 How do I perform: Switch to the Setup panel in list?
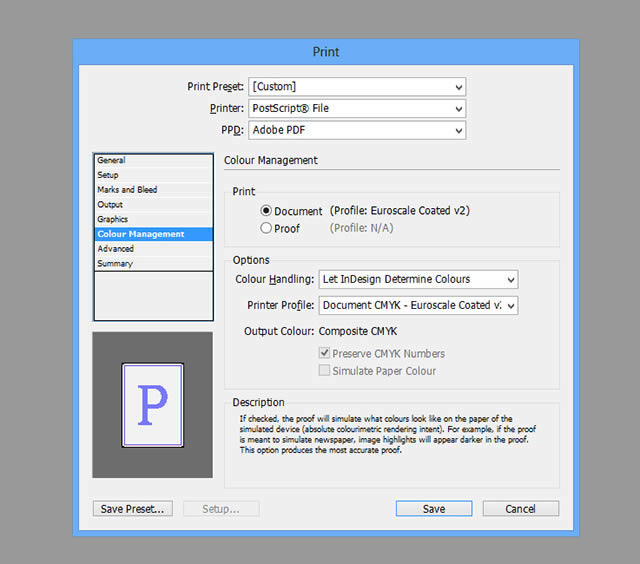point(153,175)
